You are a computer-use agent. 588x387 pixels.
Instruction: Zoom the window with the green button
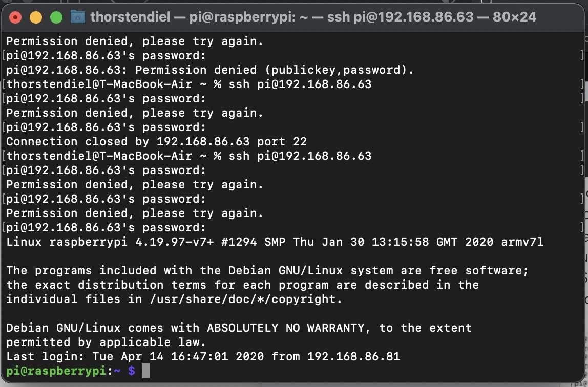[56, 17]
